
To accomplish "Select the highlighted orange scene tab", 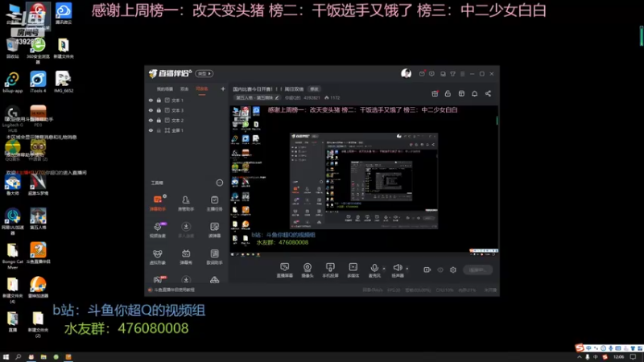I will [x=202, y=89].
